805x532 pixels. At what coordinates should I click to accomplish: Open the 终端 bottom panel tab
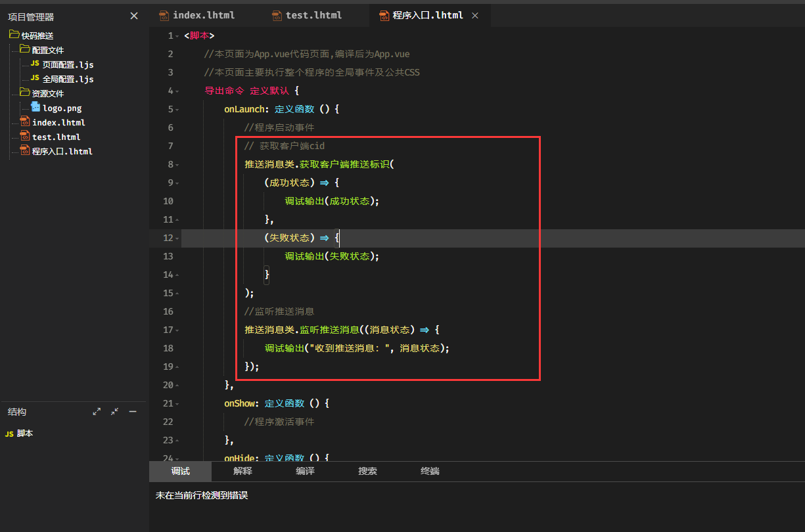point(430,472)
